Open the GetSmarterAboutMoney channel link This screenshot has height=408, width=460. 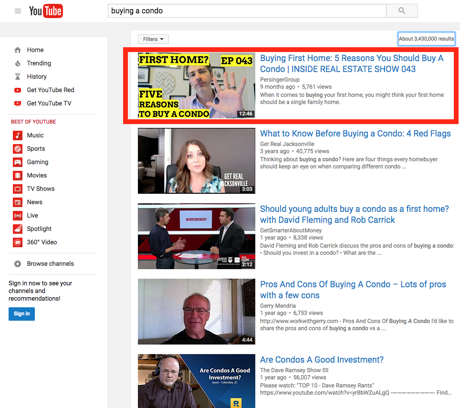pyautogui.click(x=291, y=230)
